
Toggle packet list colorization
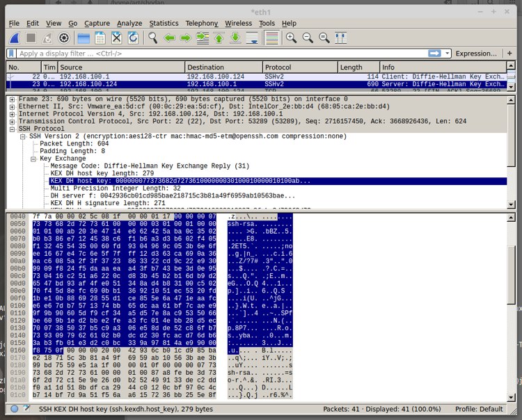(x=271, y=38)
